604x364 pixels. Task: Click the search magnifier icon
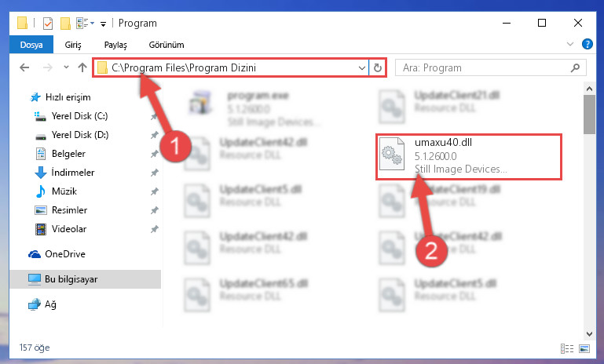tap(575, 68)
